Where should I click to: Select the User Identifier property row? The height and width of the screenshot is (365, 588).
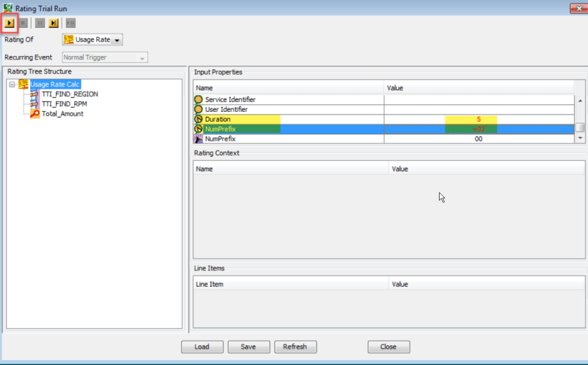(384, 109)
